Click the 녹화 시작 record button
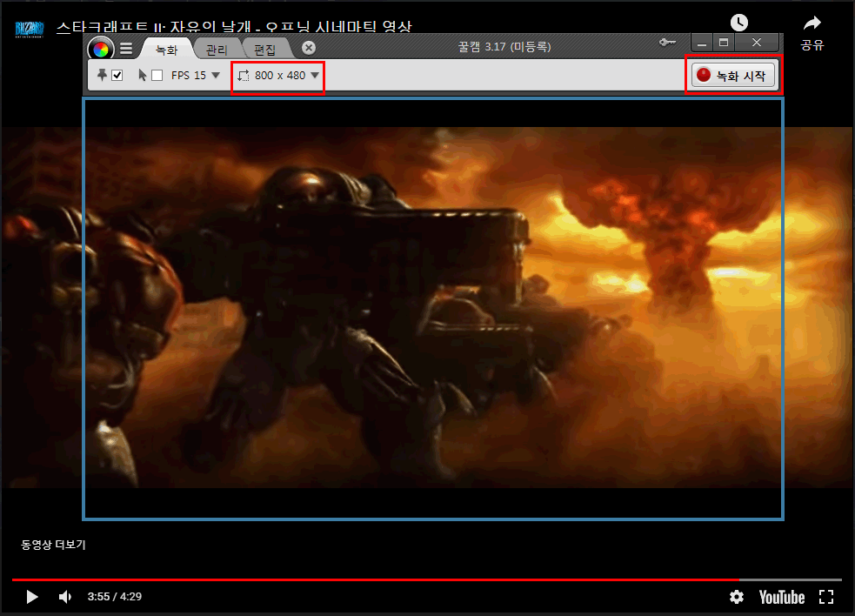Screen dimensions: 855x616 point(733,76)
